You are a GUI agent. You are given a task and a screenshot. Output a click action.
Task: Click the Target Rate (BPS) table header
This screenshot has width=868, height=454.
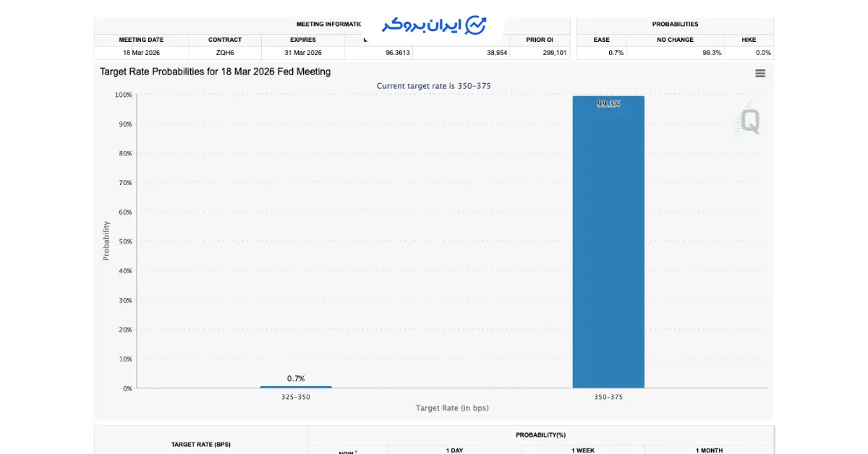200,444
